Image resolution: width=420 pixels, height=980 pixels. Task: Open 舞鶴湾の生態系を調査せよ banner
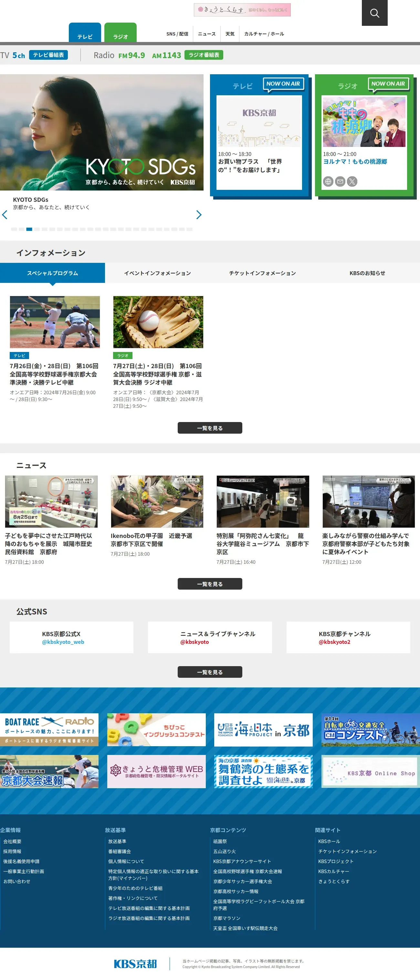coord(264,772)
